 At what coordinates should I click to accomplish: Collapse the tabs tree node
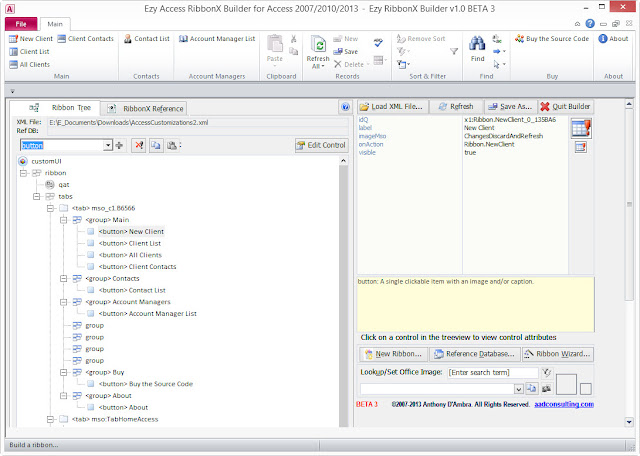coord(37,197)
